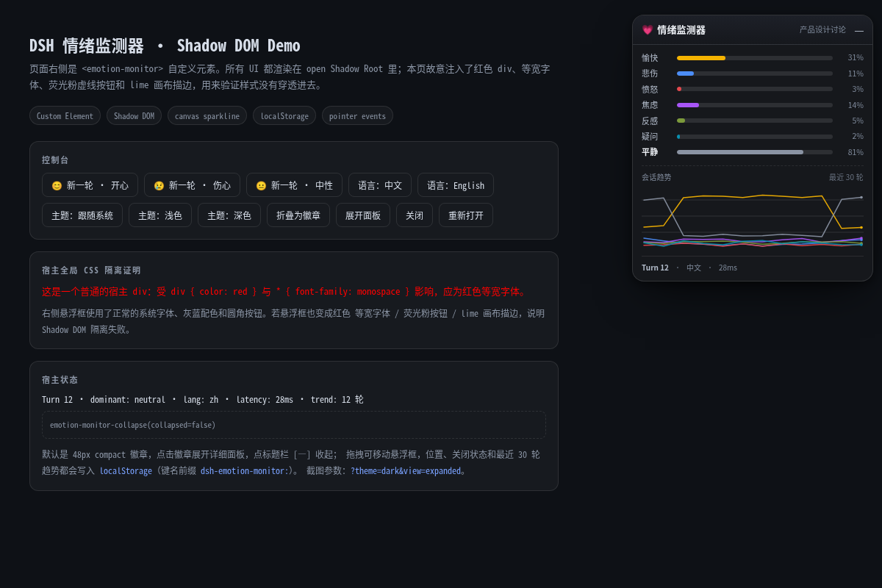Click the 宿主状态 section heading

60,380
